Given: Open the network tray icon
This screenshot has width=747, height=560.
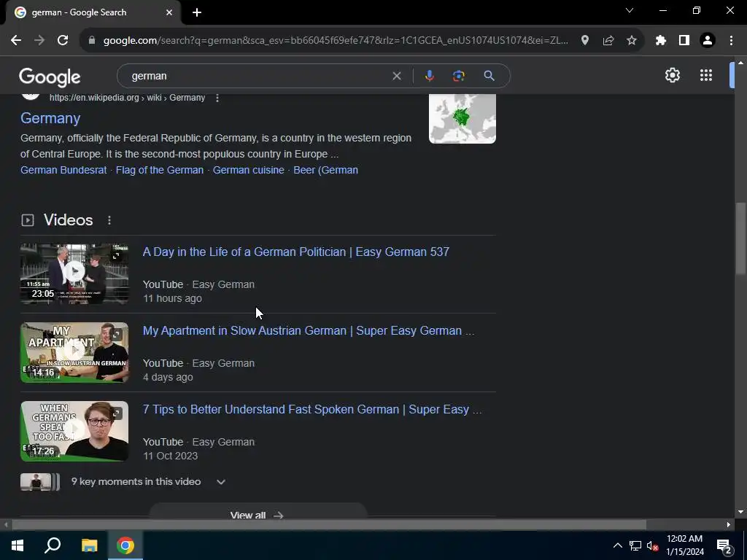Looking at the screenshot, I should tap(635, 545).
